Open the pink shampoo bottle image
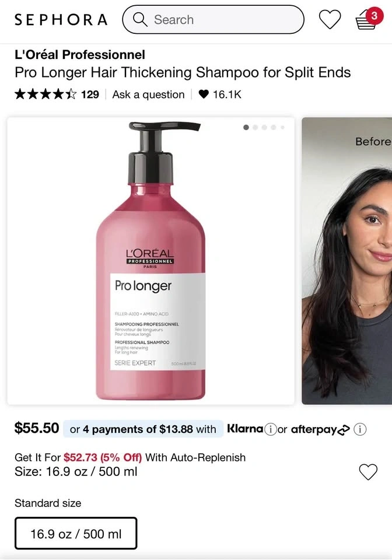This screenshot has width=392, height=560. tap(150, 261)
